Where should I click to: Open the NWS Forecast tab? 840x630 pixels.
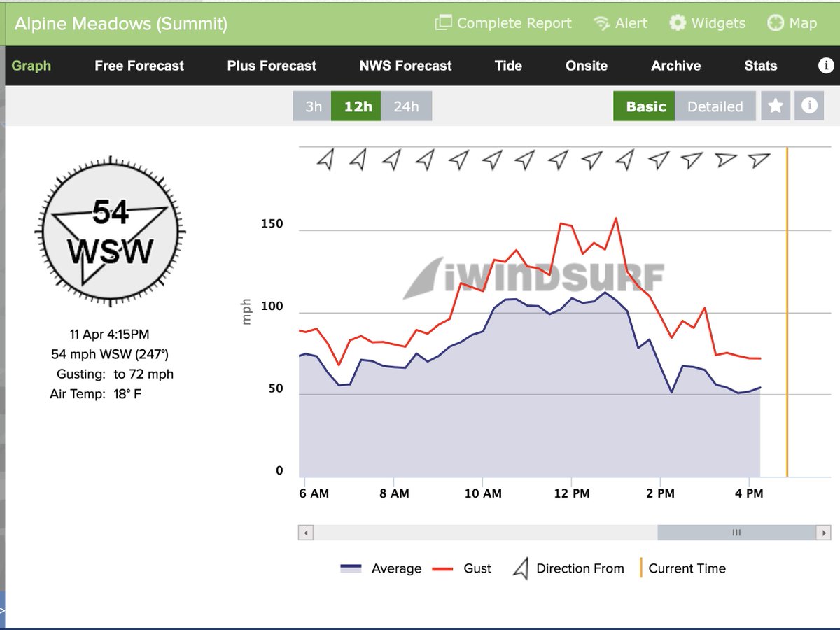(x=406, y=66)
